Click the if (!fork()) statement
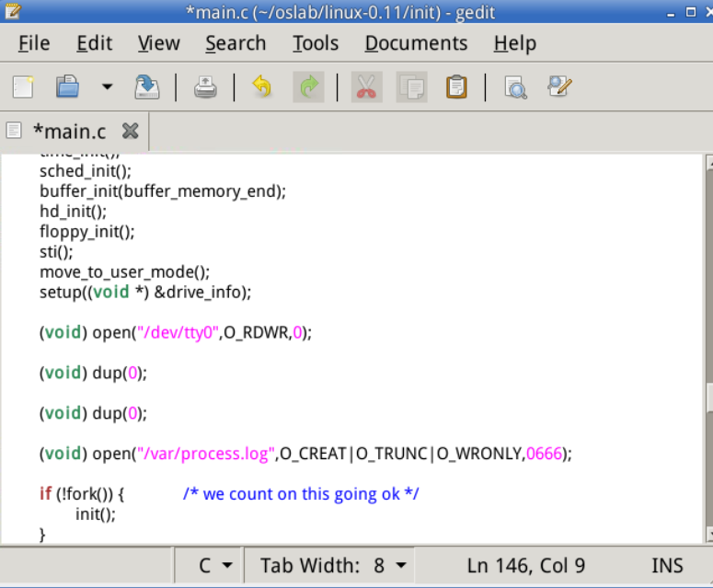The width and height of the screenshot is (713, 588). [x=82, y=494]
